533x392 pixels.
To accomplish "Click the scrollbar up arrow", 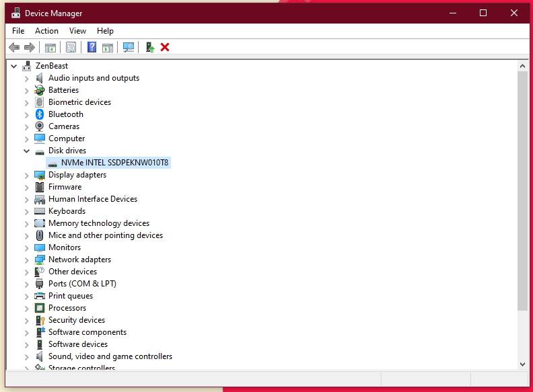I will (x=522, y=66).
